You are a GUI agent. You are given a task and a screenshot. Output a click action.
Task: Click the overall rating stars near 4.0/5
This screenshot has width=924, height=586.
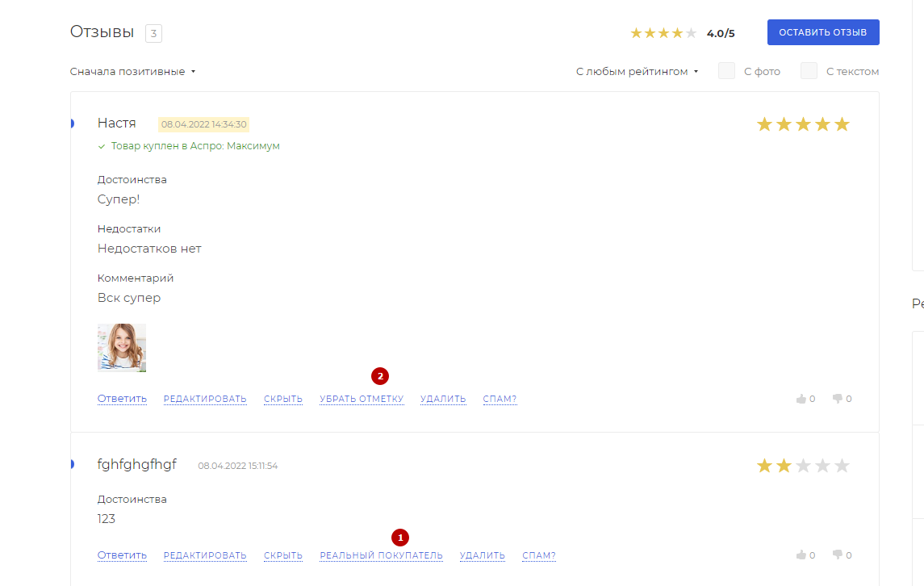pos(663,33)
